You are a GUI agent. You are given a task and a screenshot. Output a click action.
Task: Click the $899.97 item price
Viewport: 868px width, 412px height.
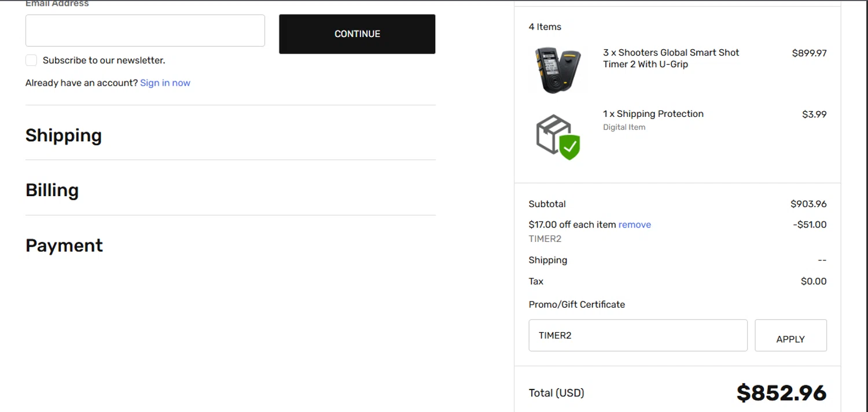tap(809, 53)
